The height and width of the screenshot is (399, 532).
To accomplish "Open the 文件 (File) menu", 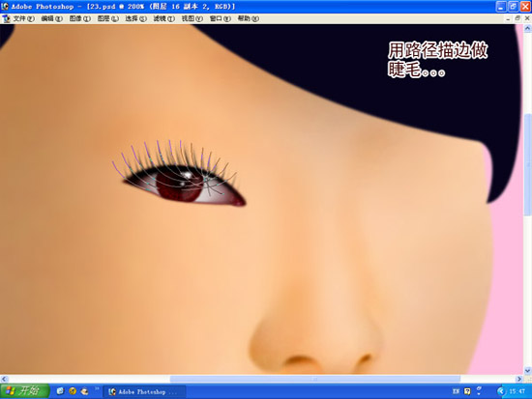I will [24, 18].
